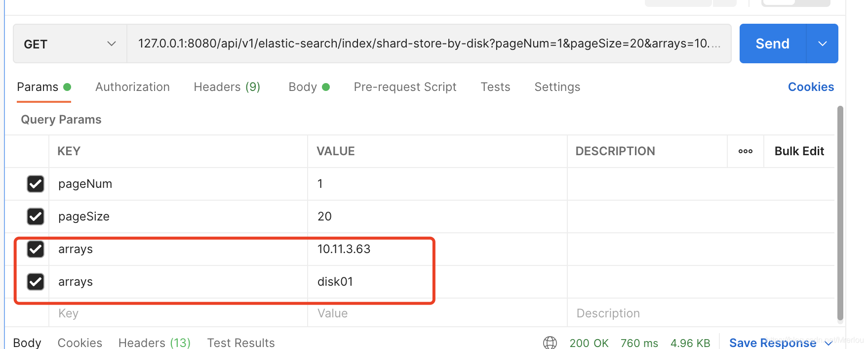
Task: Open the Test Results tab
Action: 241,343
